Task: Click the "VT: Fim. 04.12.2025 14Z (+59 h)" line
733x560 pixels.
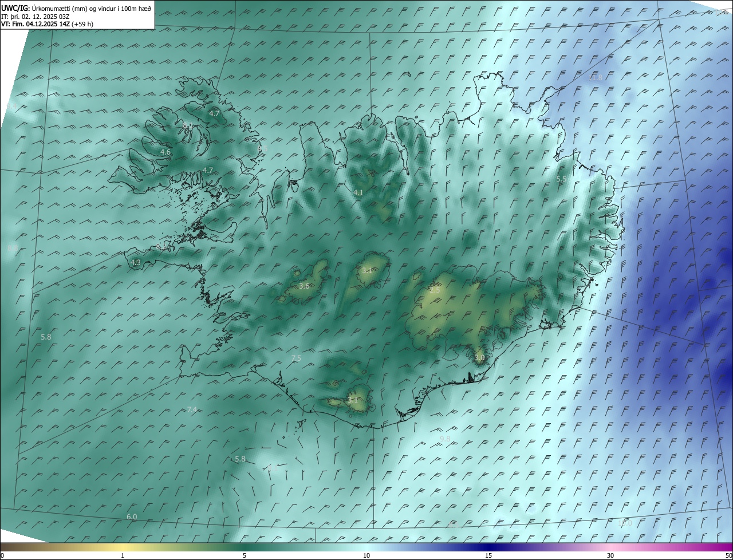Action: (48, 24)
